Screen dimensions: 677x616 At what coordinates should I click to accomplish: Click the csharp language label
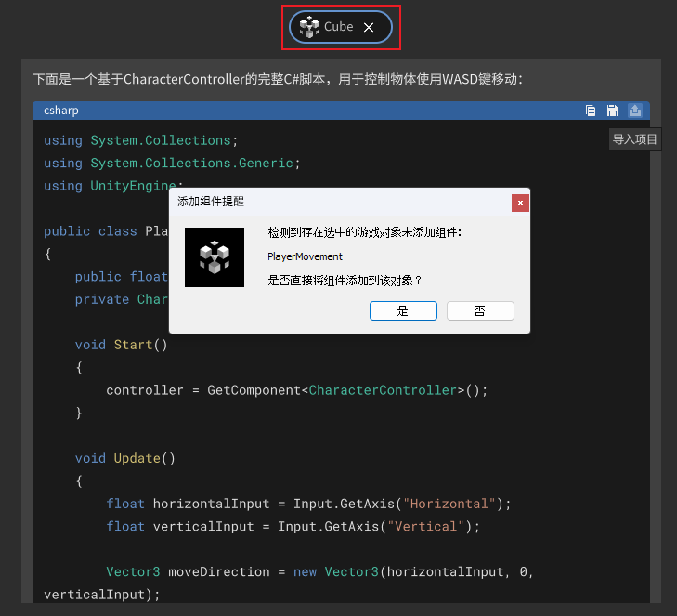point(61,111)
